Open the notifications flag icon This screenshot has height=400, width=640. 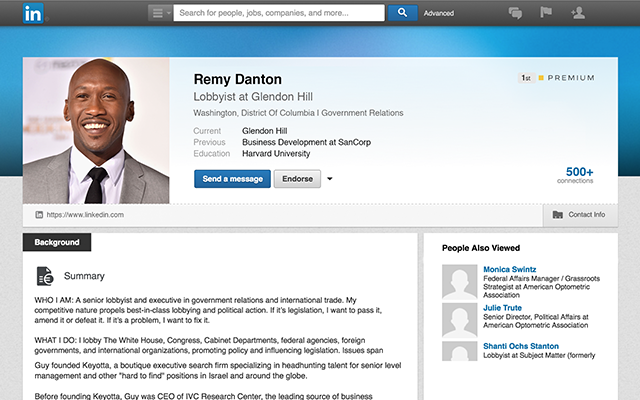click(x=546, y=13)
